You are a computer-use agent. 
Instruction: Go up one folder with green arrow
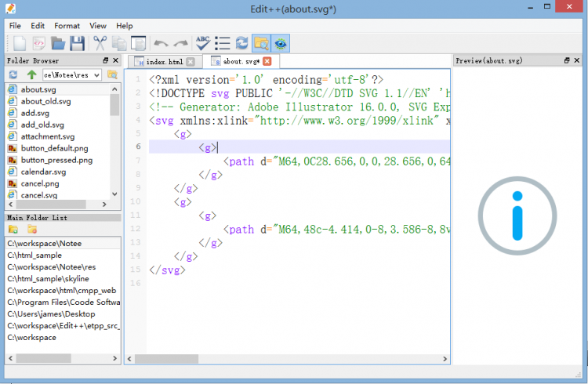coord(31,74)
